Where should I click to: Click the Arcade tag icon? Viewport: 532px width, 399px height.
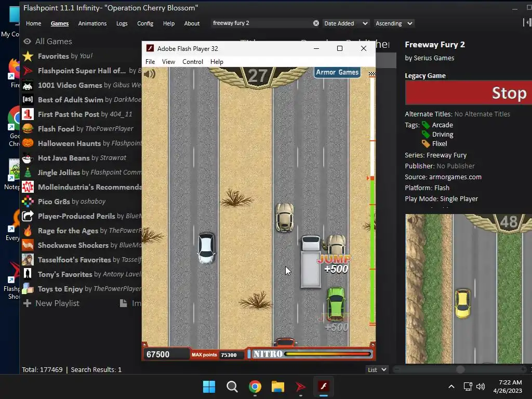pyautogui.click(x=425, y=125)
